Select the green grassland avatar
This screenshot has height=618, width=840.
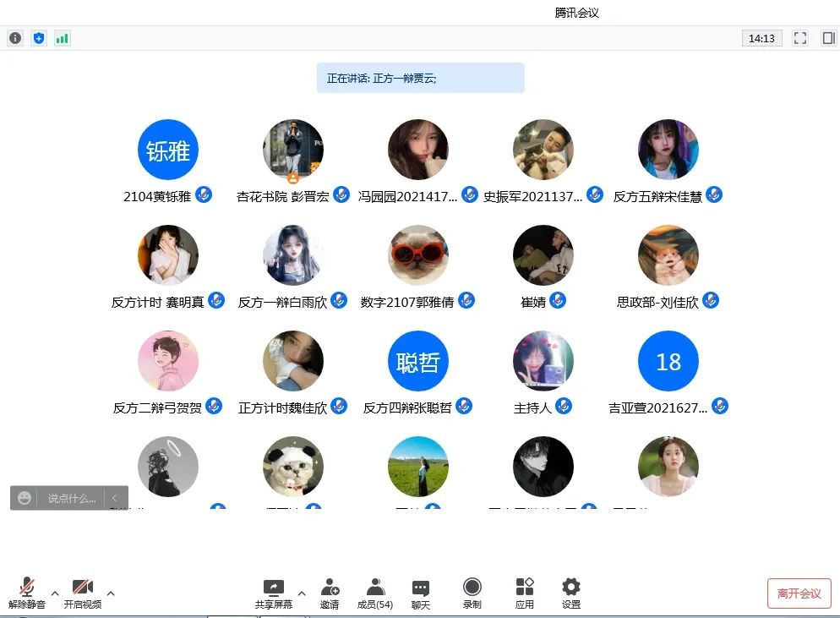(418, 467)
